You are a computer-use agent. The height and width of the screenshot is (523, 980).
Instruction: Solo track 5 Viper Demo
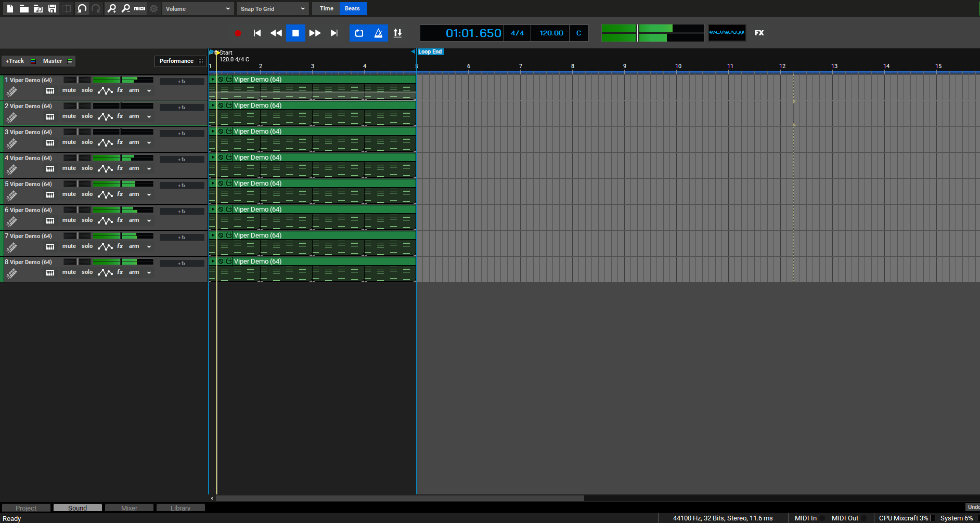[x=87, y=194]
